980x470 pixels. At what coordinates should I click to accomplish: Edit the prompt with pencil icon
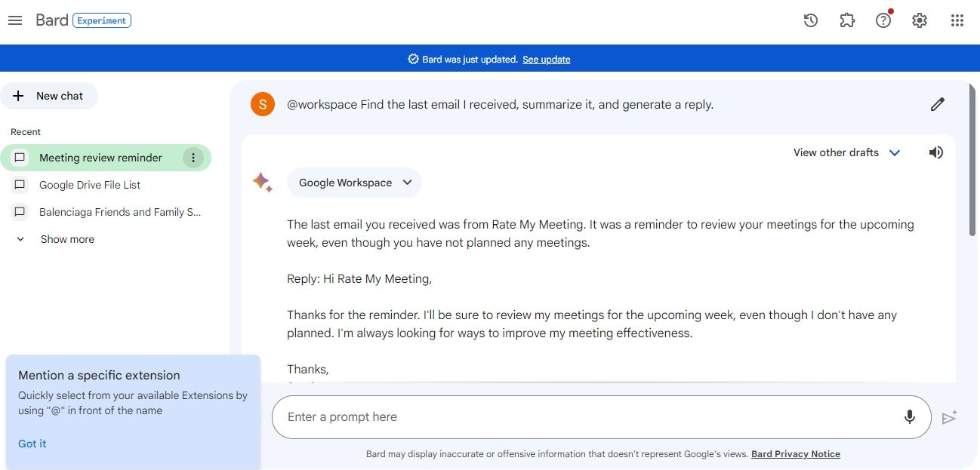coord(938,104)
